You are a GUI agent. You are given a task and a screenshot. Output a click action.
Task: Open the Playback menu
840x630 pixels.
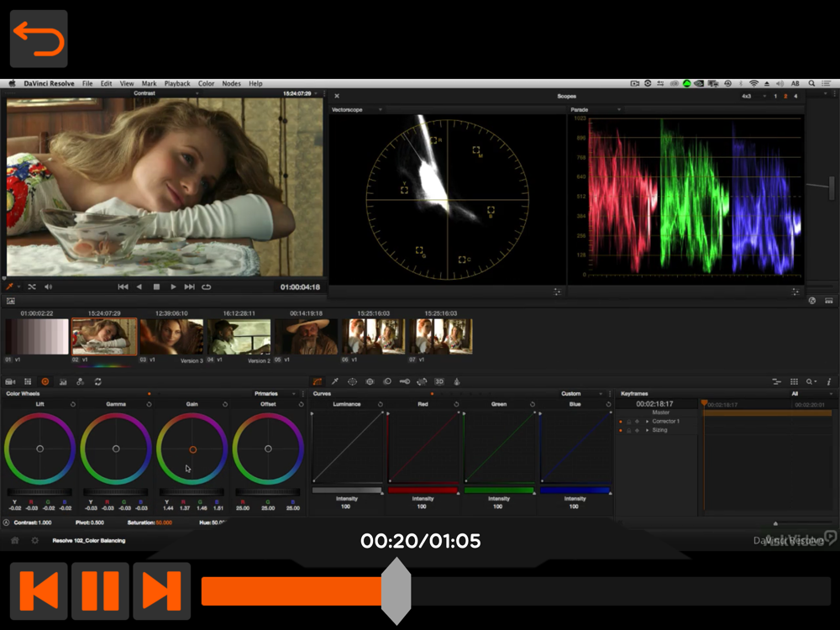pos(177,84)
